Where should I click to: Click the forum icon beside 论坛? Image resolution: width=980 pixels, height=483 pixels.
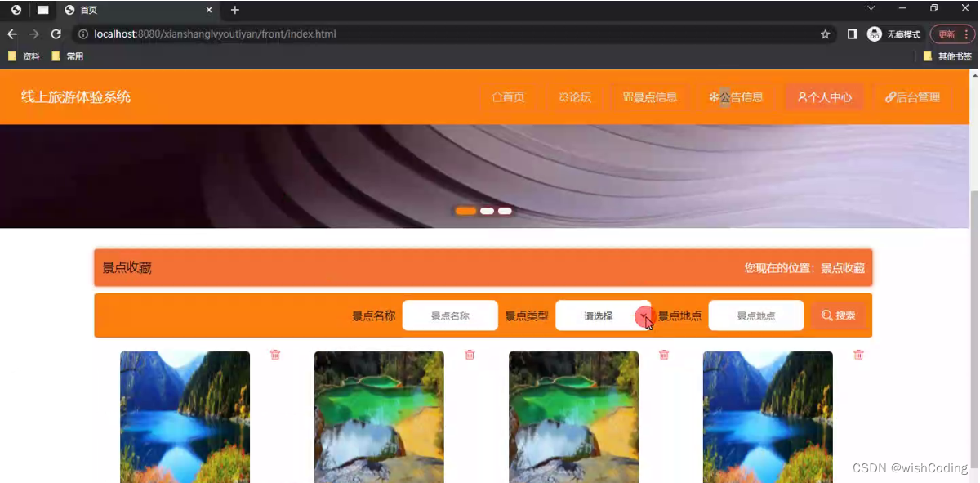[x=562, y=96]
